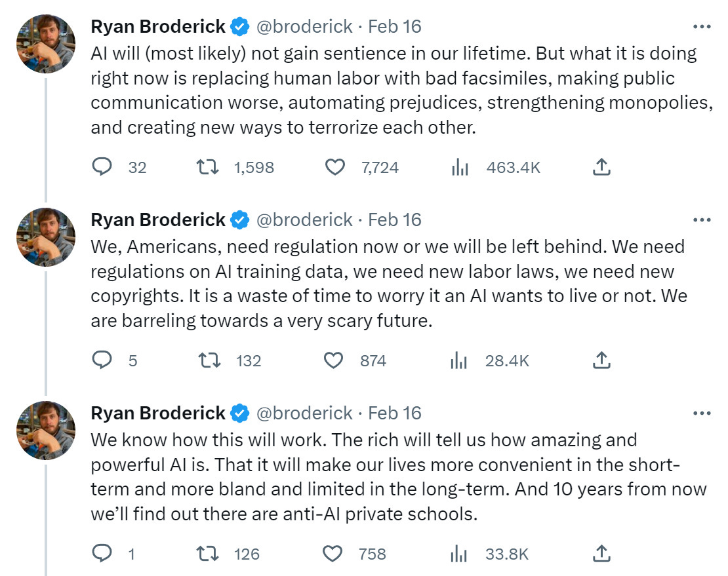The image size is (728, 576).
Task: Open the Feb 16 timestamp on third tweet
Action: [x=395, y=413]
